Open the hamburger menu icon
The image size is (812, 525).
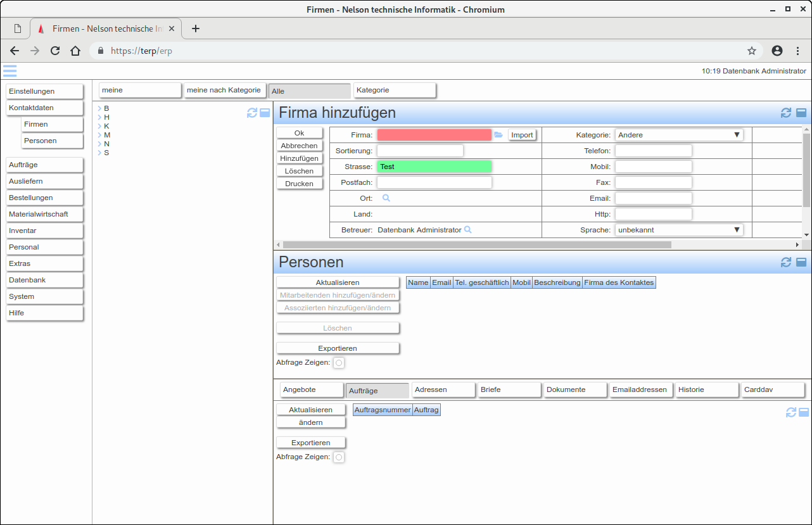[10, 71]
